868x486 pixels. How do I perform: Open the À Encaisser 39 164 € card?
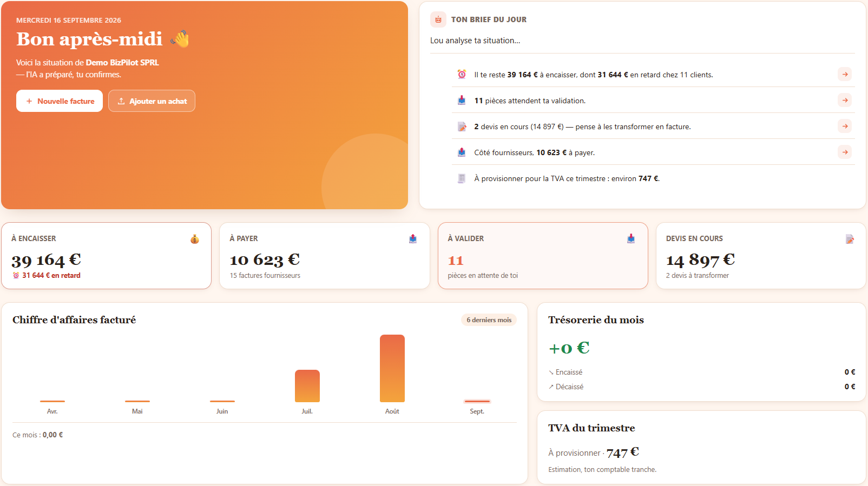pyautogui.click(x=106, y=256)
